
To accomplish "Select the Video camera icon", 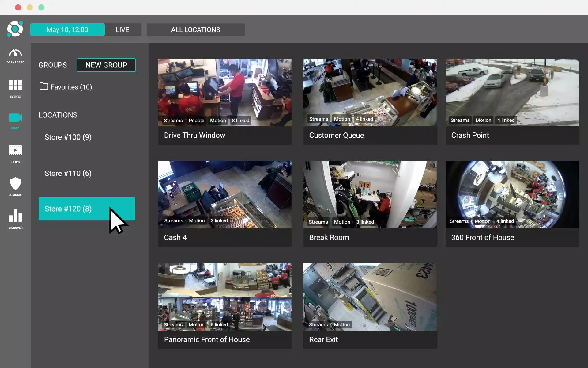I will pos(15,118).
